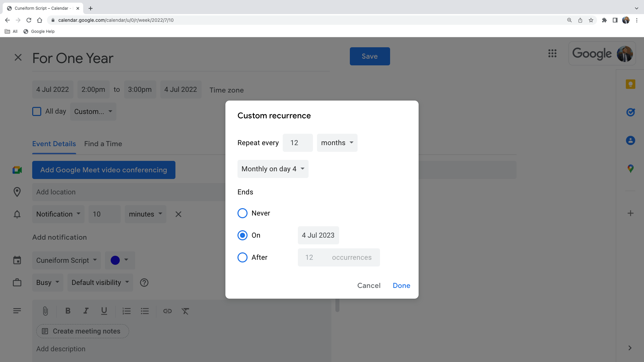
Task: Expand the Monthly on day 4 dropdown
Action: pos(273,169)
